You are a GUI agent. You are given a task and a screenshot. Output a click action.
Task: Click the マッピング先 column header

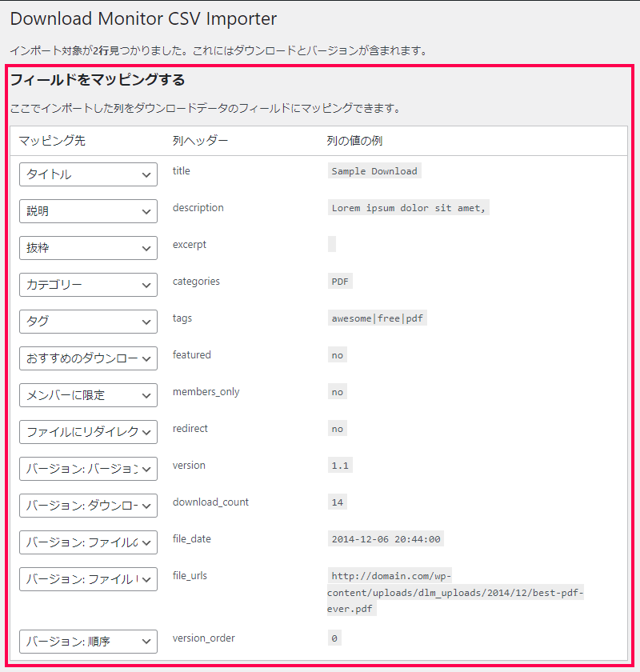point(52,141)
